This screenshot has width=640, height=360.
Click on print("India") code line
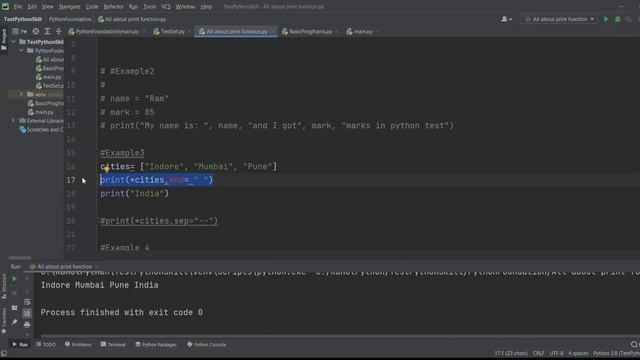click(134, 193)
